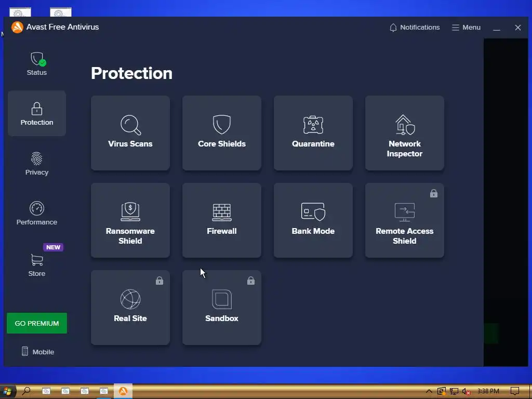Viewport: 532px width, 399px height.
Task: Open Network Inspector tile
Action: 404,133
